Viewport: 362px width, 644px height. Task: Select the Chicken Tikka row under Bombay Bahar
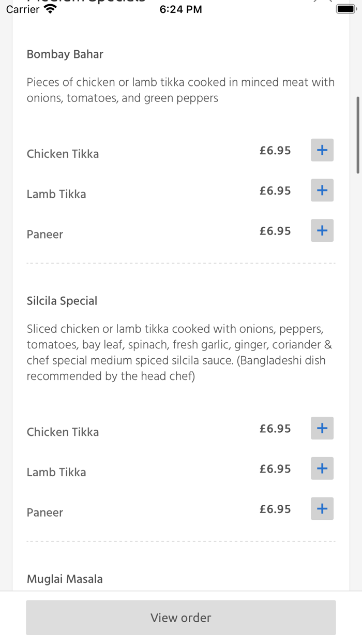[63, 154]
